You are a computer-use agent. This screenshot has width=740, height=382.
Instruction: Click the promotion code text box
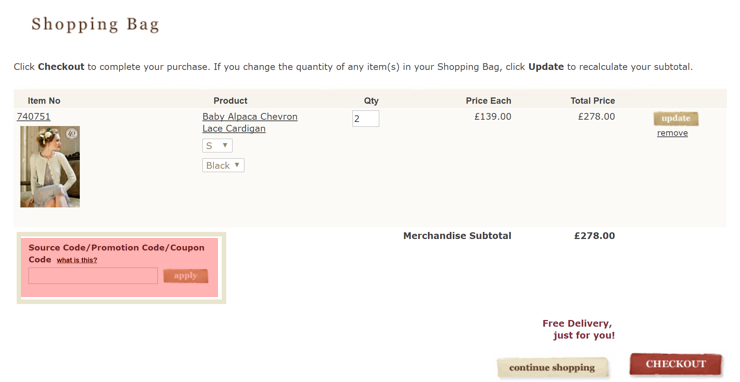coord(93,276)
